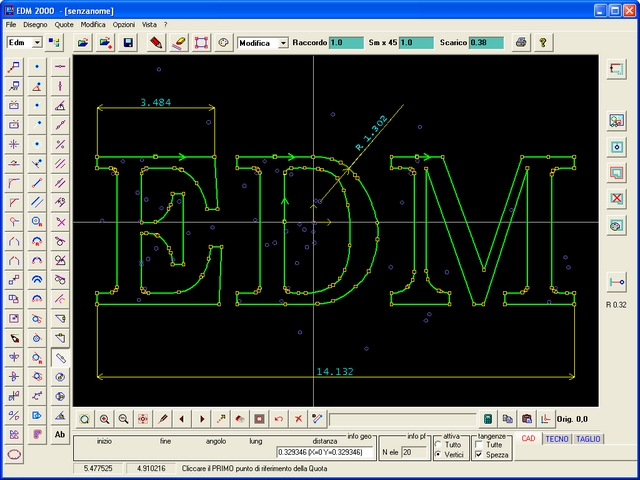Click the red stop square icon

259,419
